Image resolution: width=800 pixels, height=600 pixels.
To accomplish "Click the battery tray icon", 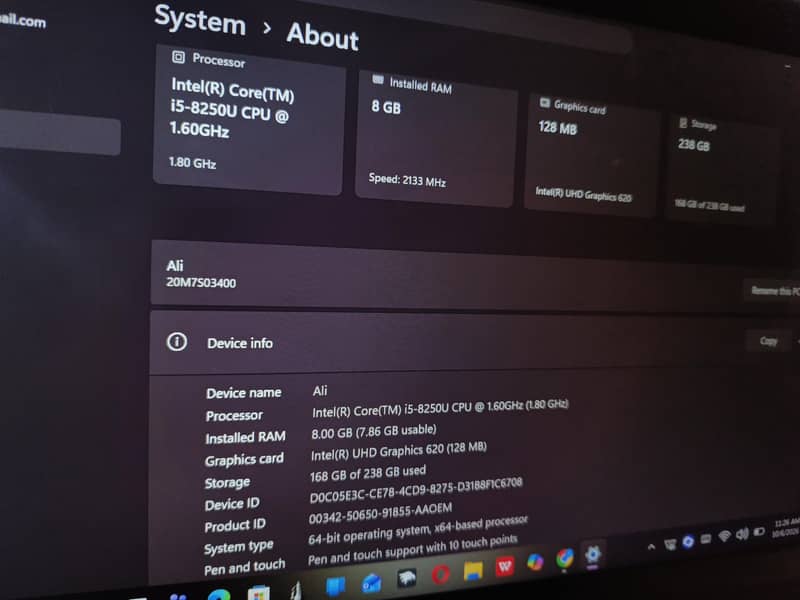I will [x=759, y=532].
